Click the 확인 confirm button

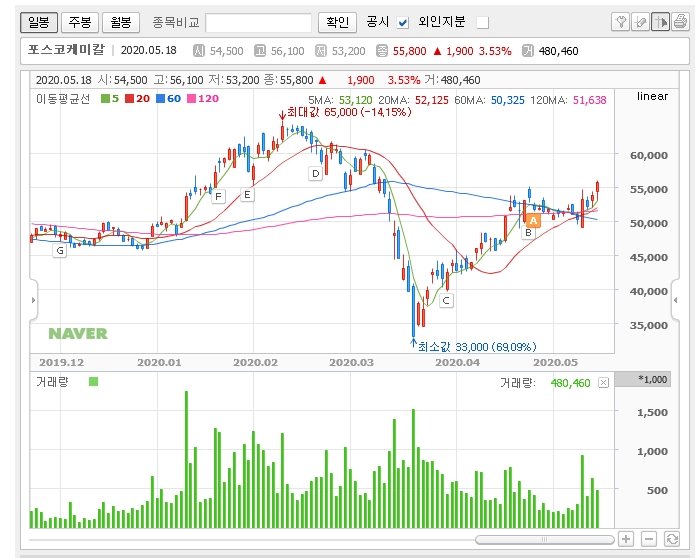338,22
